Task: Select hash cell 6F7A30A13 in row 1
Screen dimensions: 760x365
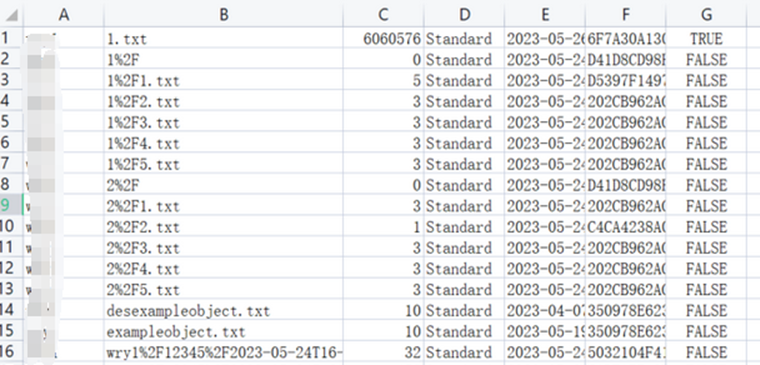Action: click(x=626, y=39)
